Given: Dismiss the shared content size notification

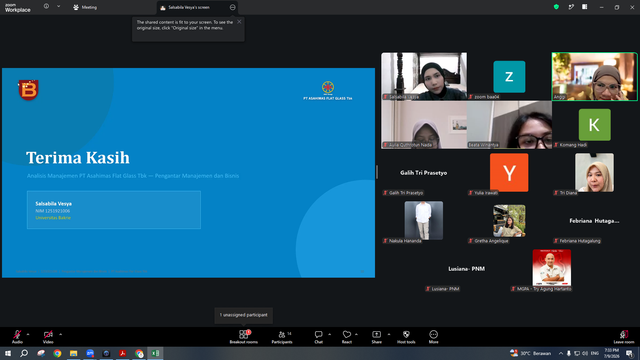Looking at the screenshot, I should click(x=239, y=22).
